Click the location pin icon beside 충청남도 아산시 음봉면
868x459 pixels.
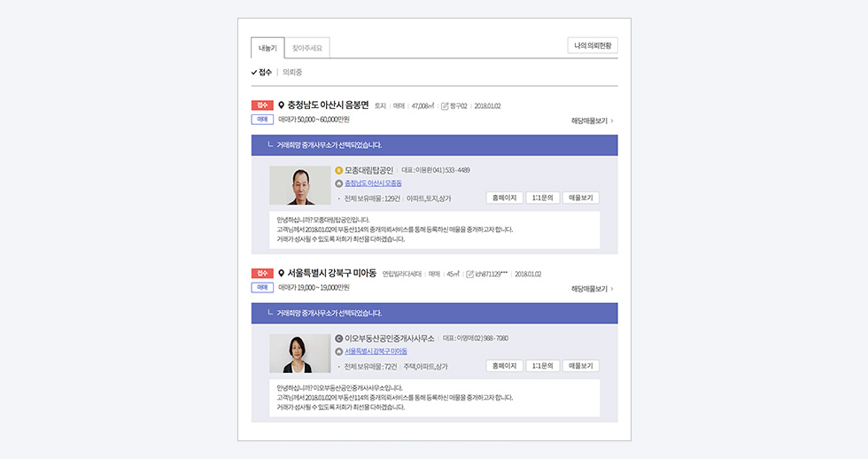(282, 105)
